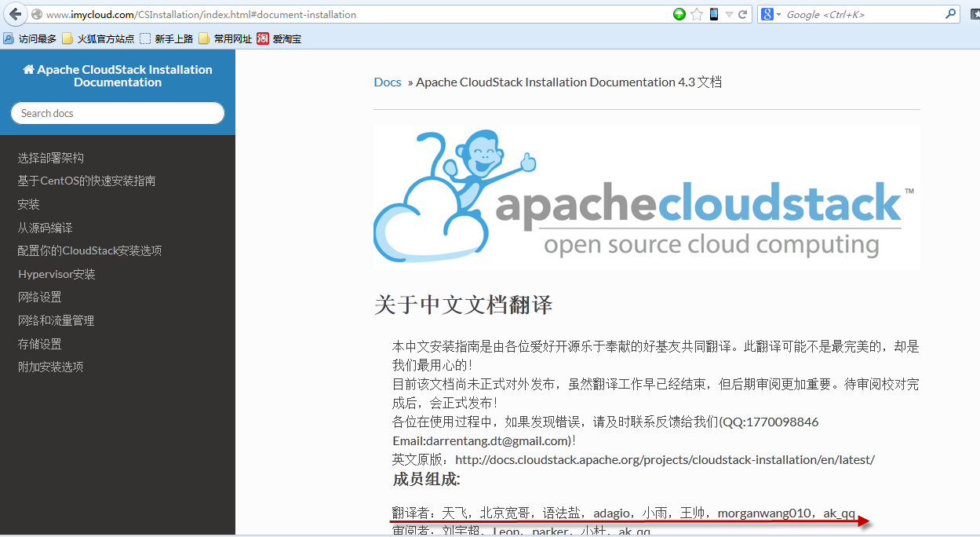
Task: Click the green up-arrow icon in address bar
Action: click(x=679, y=14)
